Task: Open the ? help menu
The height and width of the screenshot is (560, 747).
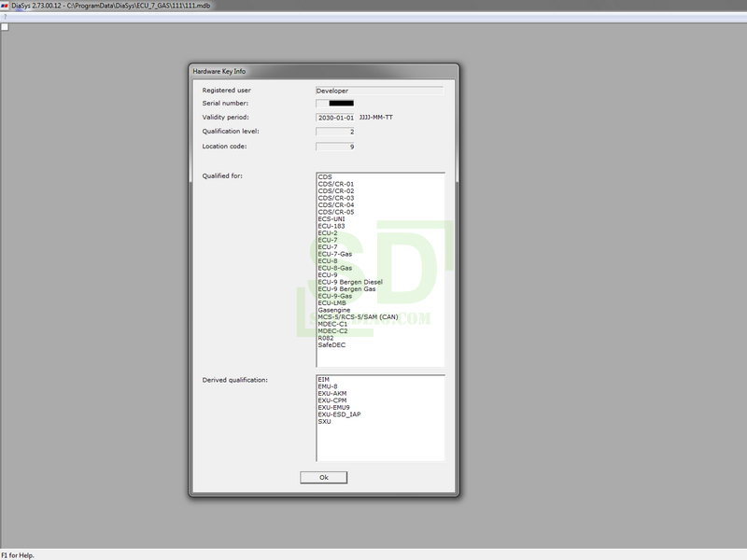Action: [x=5, y=17]
